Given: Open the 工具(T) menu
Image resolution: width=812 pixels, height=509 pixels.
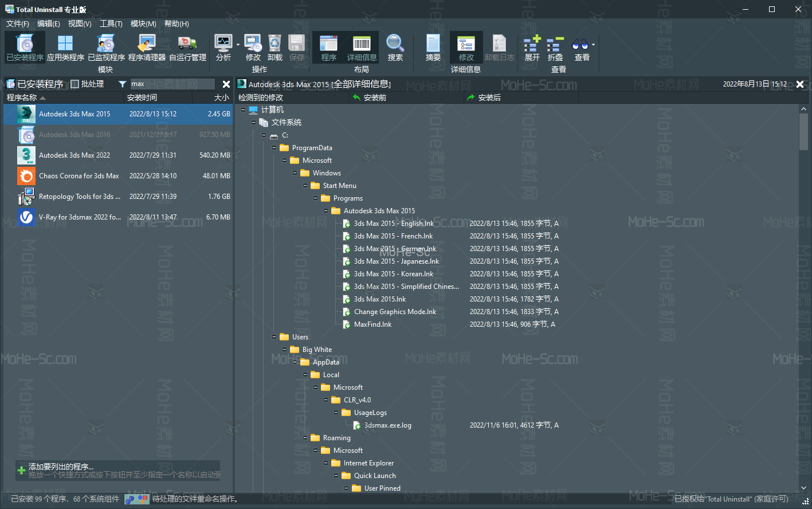Looking at the screenshot, I should coord(111,24).
